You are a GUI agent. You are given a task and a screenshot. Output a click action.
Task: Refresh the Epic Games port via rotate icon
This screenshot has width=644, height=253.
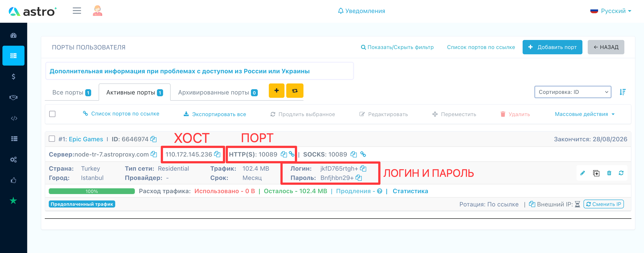[621, 173]
